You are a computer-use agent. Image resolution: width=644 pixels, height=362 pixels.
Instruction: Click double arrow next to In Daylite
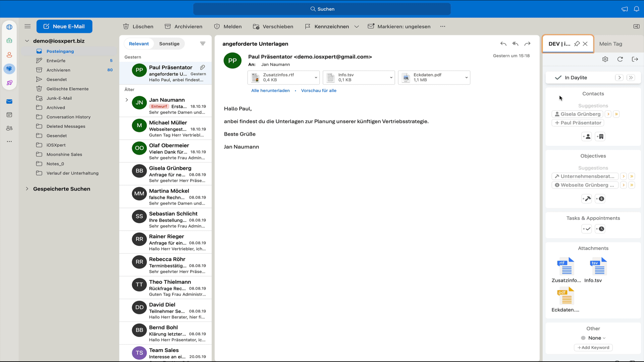pos(631,77)
